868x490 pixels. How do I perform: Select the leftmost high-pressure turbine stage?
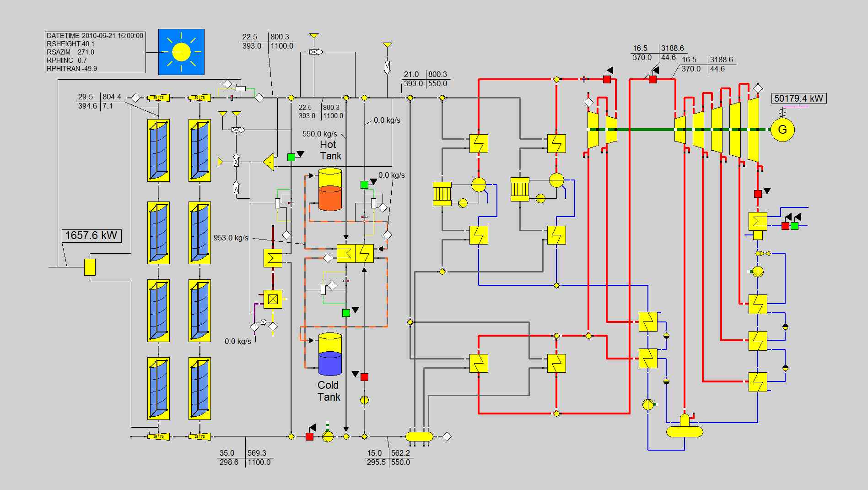tap(593, 130)
